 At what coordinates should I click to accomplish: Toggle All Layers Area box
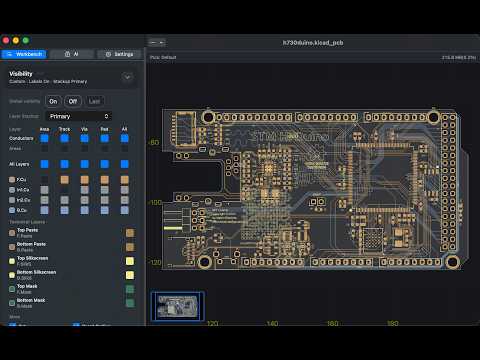pyautogui.click(x=44, y=164)
